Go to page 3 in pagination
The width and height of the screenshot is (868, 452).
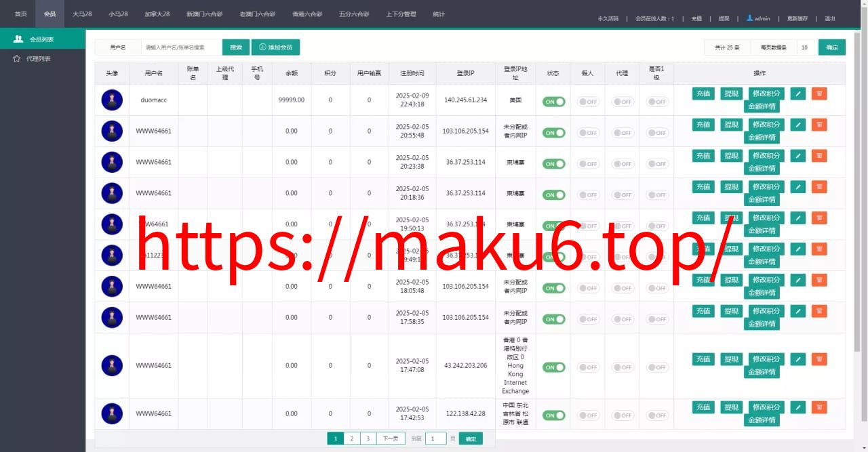[x=368, y=438]
